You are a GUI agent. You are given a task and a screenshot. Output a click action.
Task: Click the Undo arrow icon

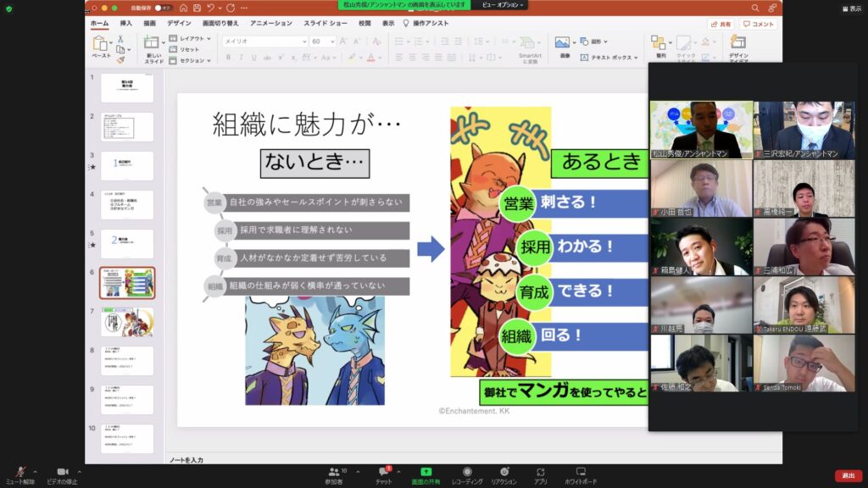coord(210,8)
